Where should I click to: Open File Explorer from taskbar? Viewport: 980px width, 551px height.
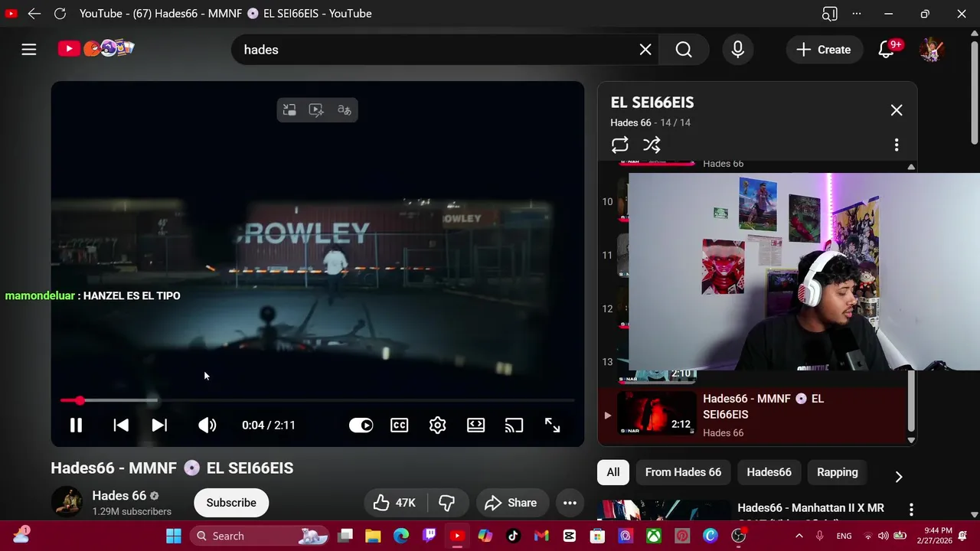[373, 536]
